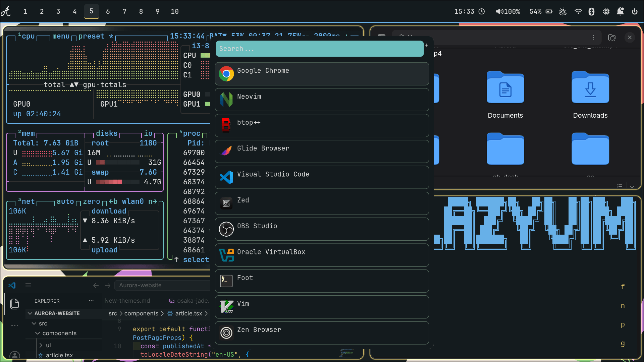This screenshot has height=362, width=644.
Task: Click additional views ellipsis in activity bar
Action: tap(15, 325)
